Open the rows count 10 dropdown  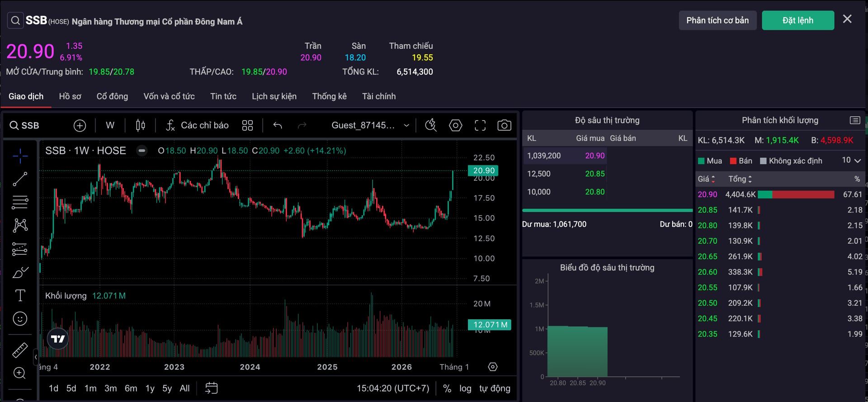click(851, 161)
